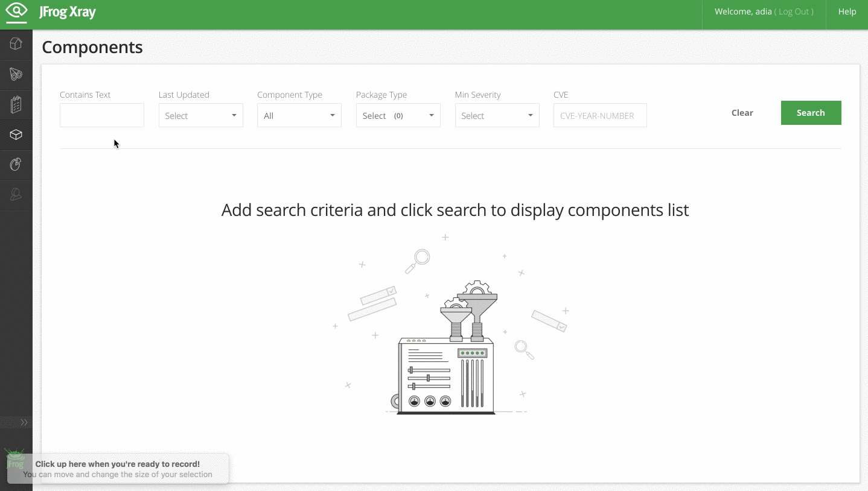
Task: Open the Min Severity dropdown
Action: coord(497,115)
